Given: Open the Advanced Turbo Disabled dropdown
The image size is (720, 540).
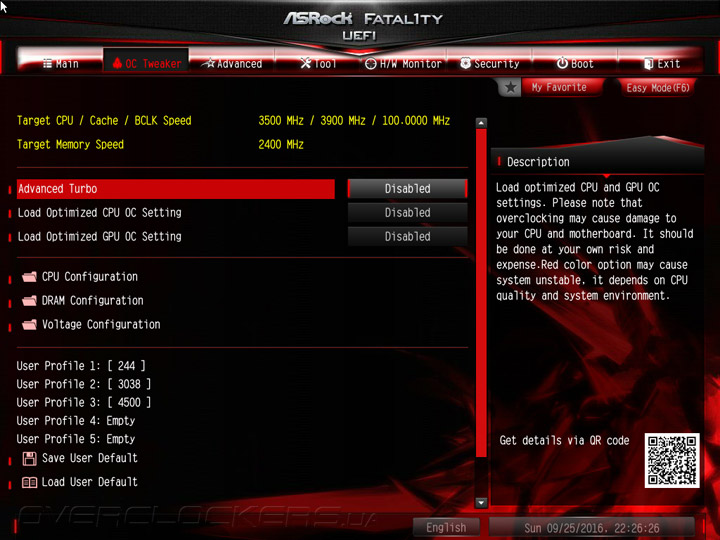Looking at the screenshot, I should pos(407,189).
